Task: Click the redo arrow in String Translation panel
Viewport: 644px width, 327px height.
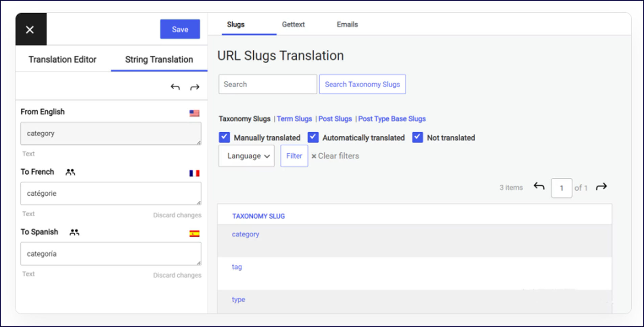Action: pos(195,87)
